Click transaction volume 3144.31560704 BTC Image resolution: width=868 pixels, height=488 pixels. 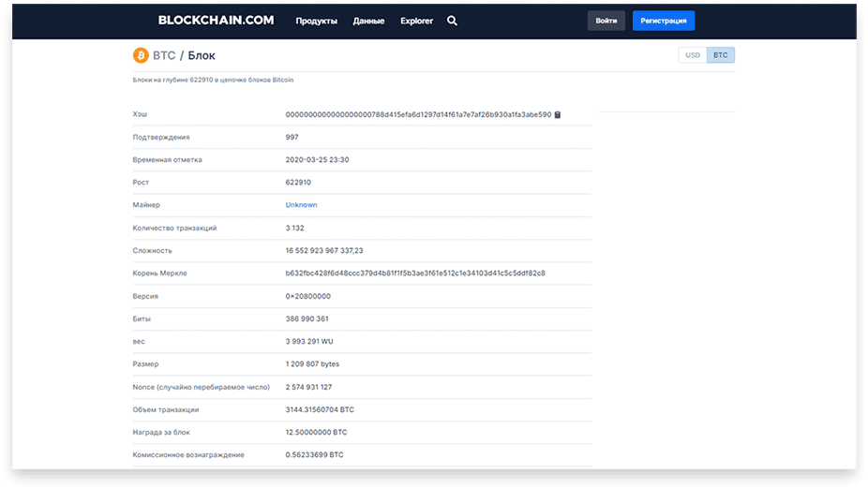click(320, 410)
